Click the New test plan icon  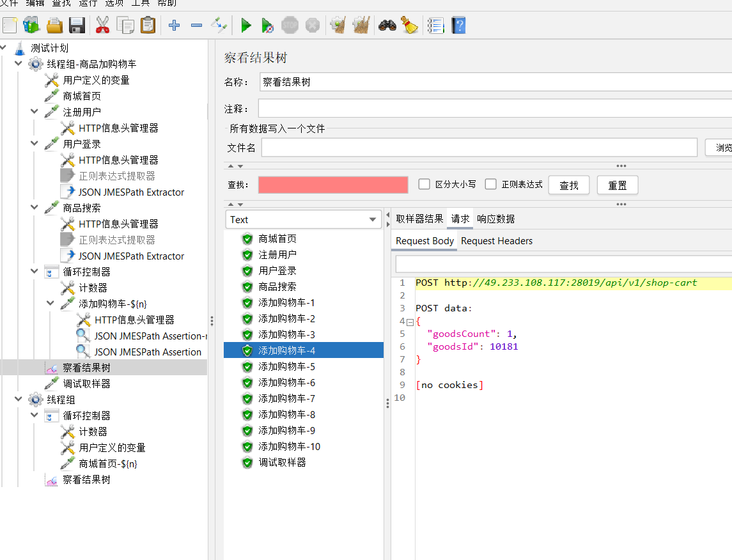click(x=10, y=25)
